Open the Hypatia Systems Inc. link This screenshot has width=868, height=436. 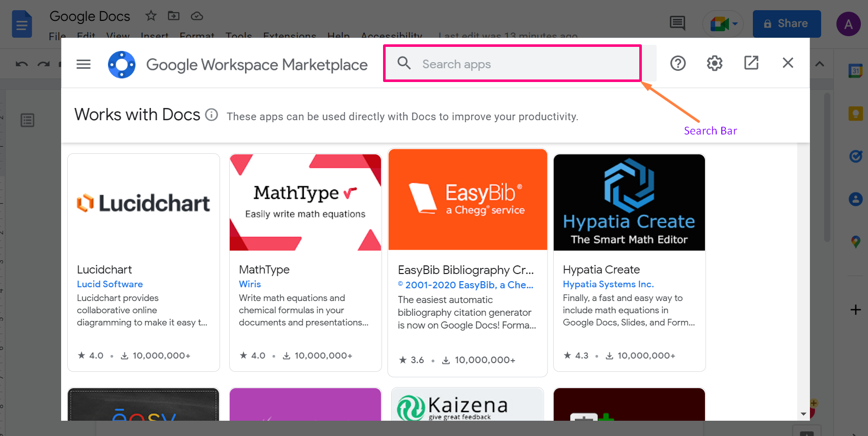(608, 284)
